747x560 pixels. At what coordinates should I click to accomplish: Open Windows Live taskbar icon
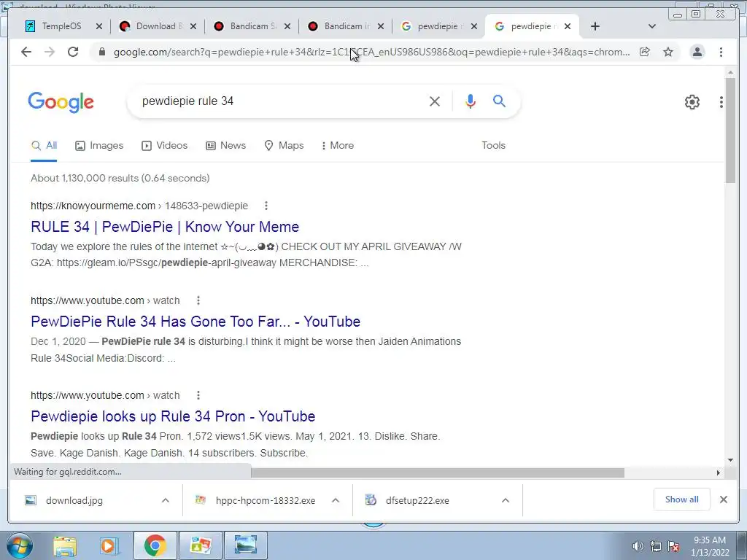point(200,545)
